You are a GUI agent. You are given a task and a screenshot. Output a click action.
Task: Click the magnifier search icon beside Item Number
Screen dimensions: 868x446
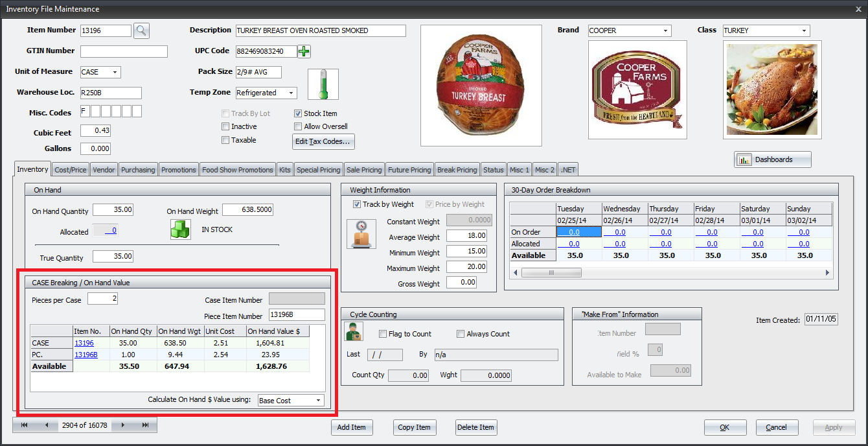141,30
